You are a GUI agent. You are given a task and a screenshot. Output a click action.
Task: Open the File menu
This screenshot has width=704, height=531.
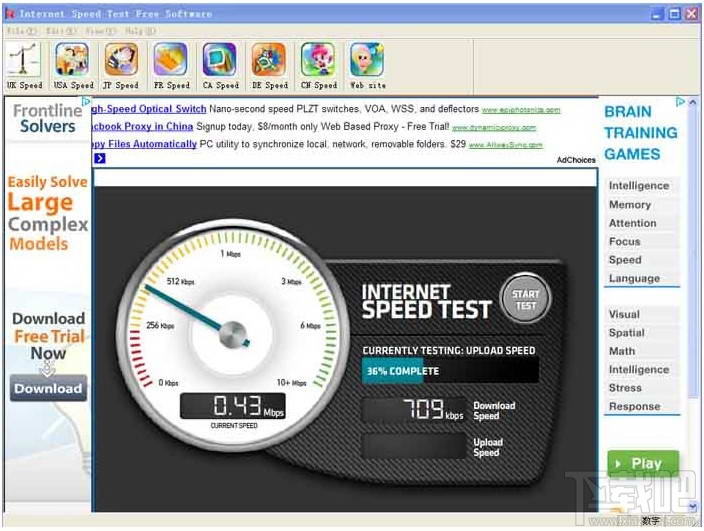point(21,31)
